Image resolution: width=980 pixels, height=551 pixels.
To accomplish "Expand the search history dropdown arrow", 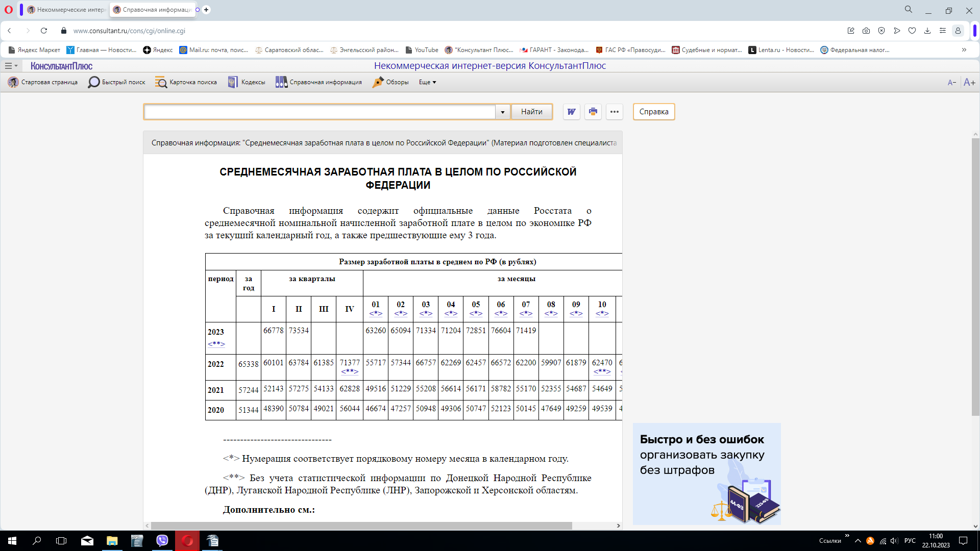I will (x=503, y=112).
